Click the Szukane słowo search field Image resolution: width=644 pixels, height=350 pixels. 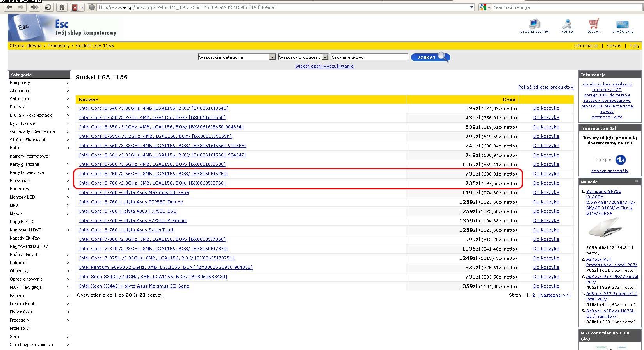click(x=369, y=57)
